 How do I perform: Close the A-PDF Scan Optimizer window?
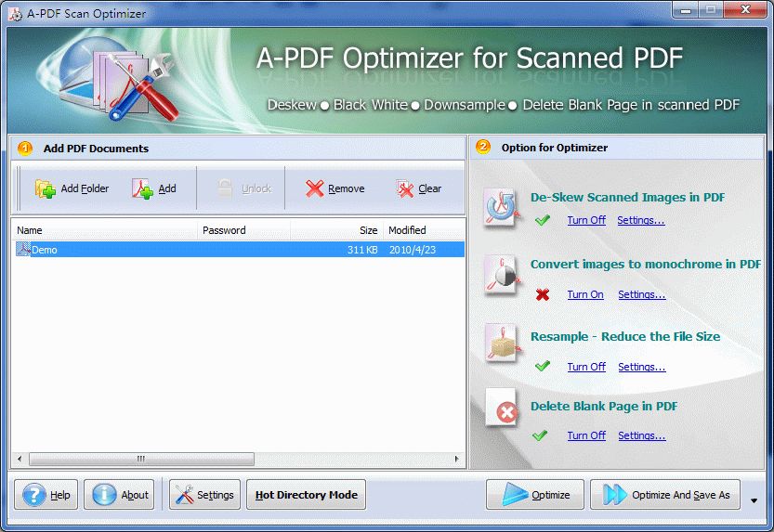coord(746,10)
